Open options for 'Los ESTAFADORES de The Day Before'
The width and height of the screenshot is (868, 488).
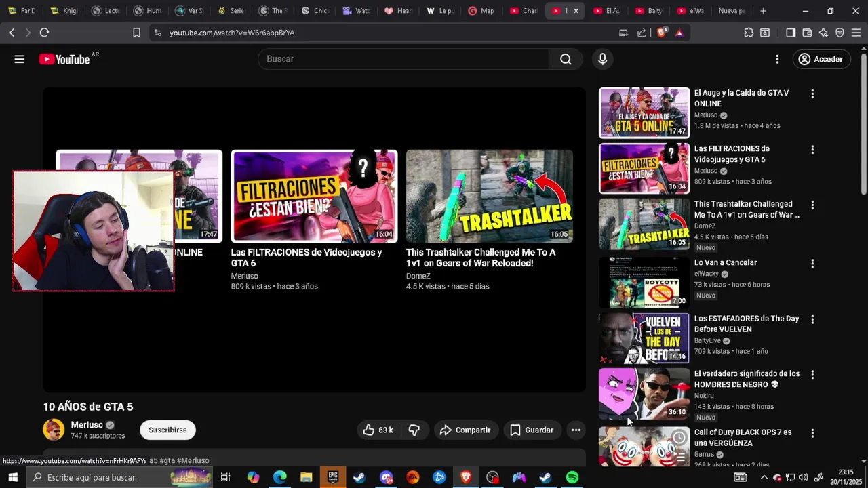click(x=812, y=319)
